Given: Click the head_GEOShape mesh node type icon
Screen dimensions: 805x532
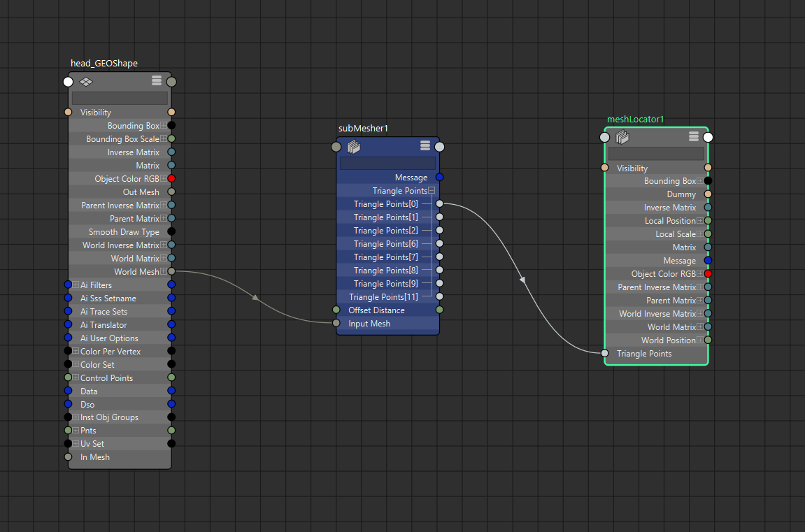Looking at the screenshot, I should click(86, 82).
